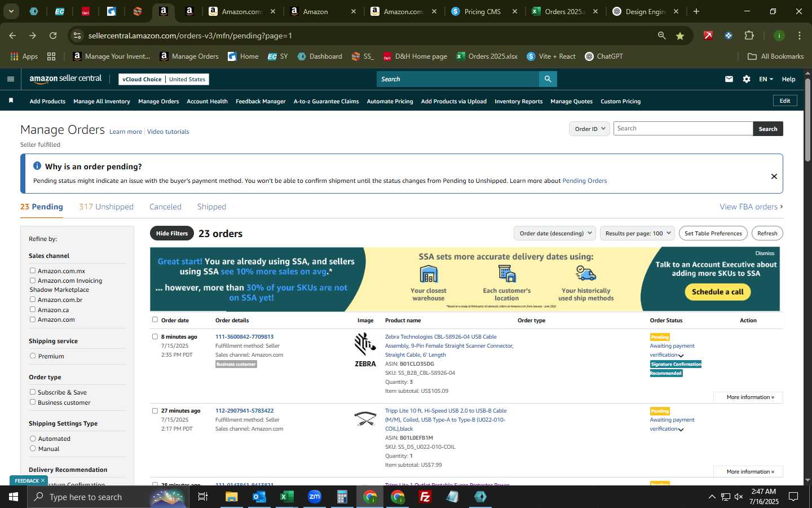Open order link 112-2907941-5783422
The image size is (812, 508).
click(x=244, y=410)
